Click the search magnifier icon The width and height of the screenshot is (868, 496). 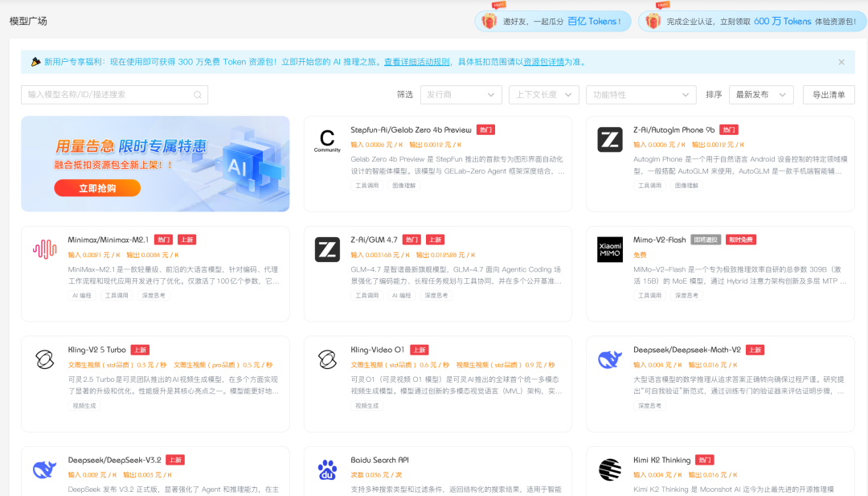197,95
